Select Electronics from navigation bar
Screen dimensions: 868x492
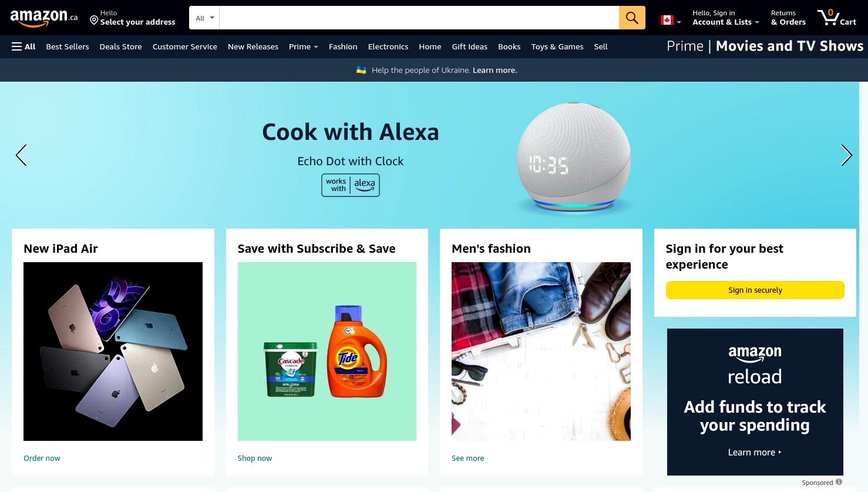(x=388, y=46)
